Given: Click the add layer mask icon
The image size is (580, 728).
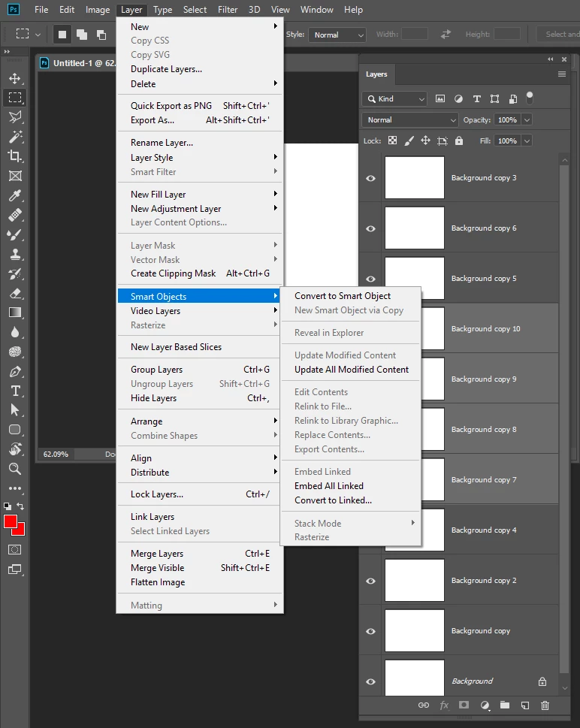Looking at the screenshot, I should 464,705.
